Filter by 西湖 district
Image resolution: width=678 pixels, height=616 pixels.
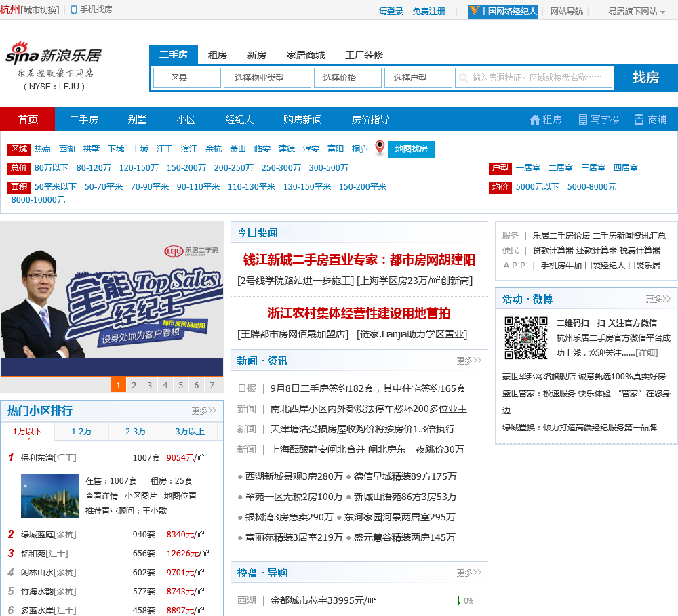(x=67, y=149)
